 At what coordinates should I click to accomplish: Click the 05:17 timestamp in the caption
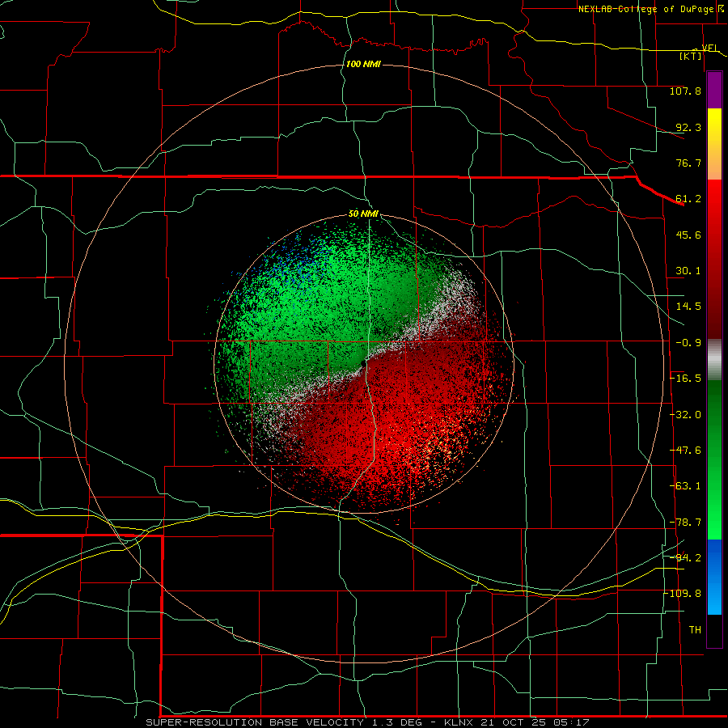pos(571,722)
